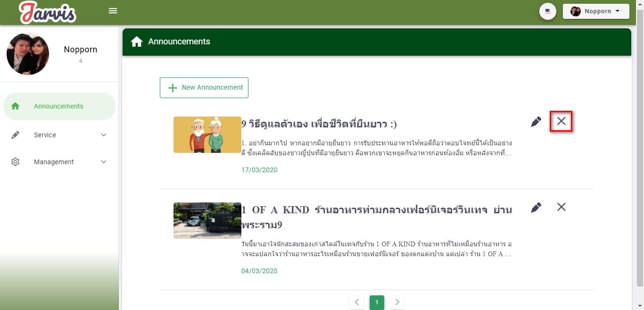Delete the 1 OF A KIND announcement
The height and width of the screenshot is (310, 644).
pyautogui.click(x=561, y=207)
